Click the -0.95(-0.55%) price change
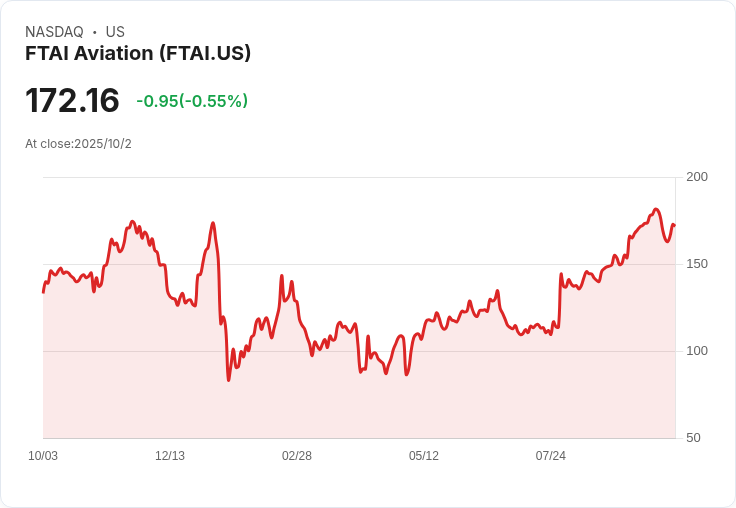 pyautogui.click(x=192, y=101)
